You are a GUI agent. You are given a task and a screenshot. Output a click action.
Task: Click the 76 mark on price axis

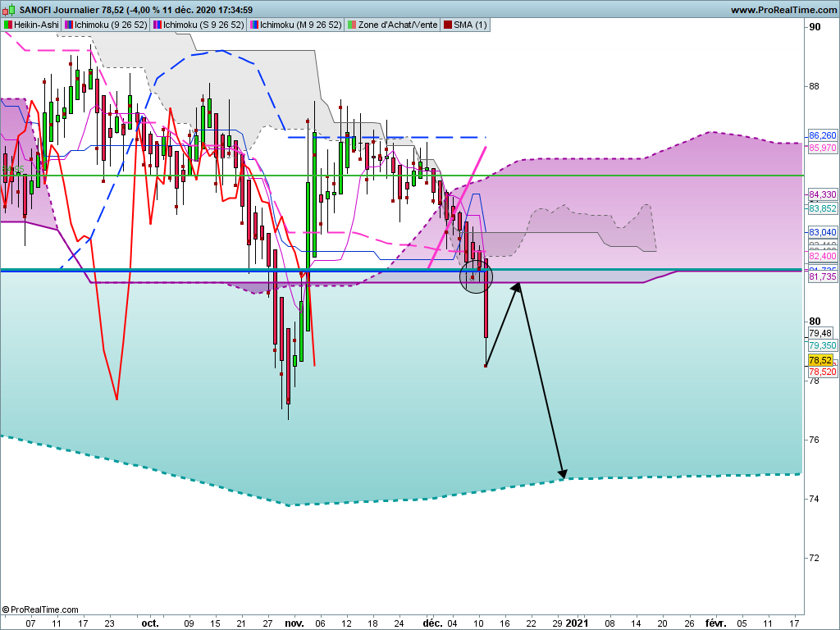coord(814,440)
